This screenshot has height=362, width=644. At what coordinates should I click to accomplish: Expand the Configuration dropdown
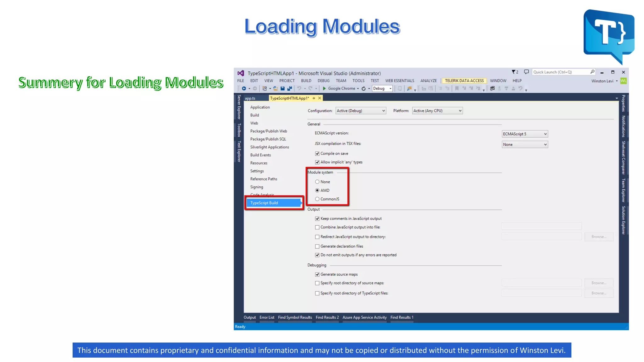point(360,111)
